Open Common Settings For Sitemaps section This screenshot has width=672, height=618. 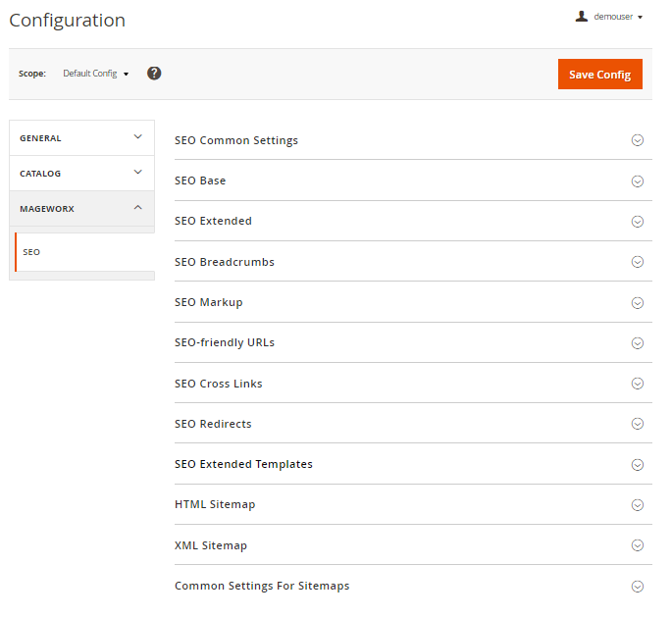pos(262,586)
